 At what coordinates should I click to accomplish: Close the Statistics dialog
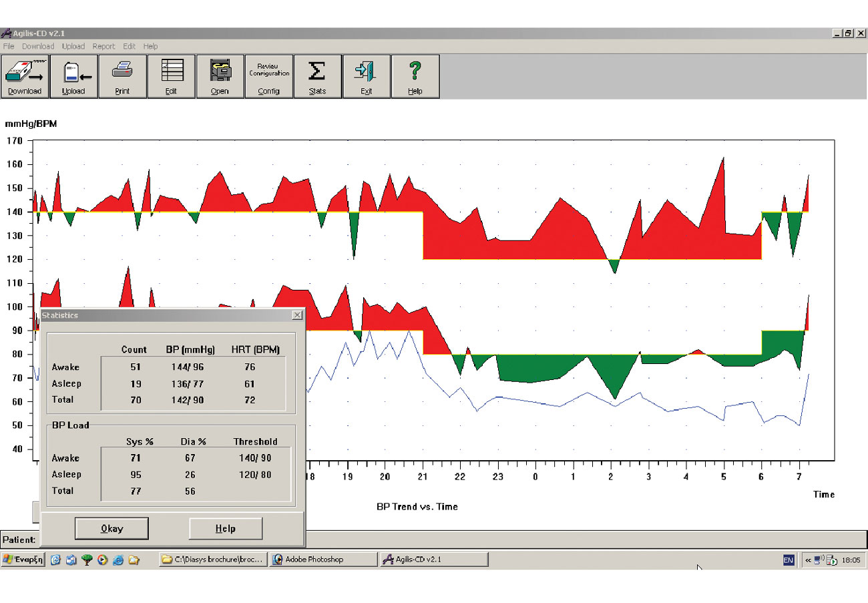click(x=297, y=315)
